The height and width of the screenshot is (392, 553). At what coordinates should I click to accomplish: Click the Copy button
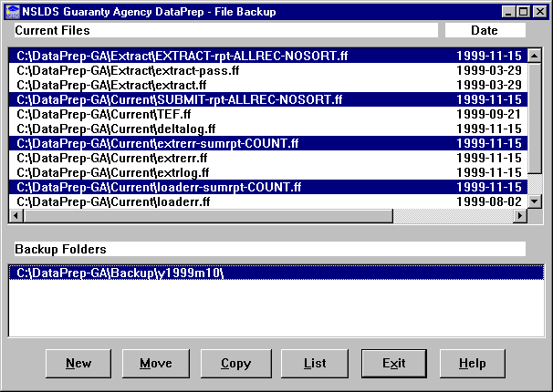point(236,364)
